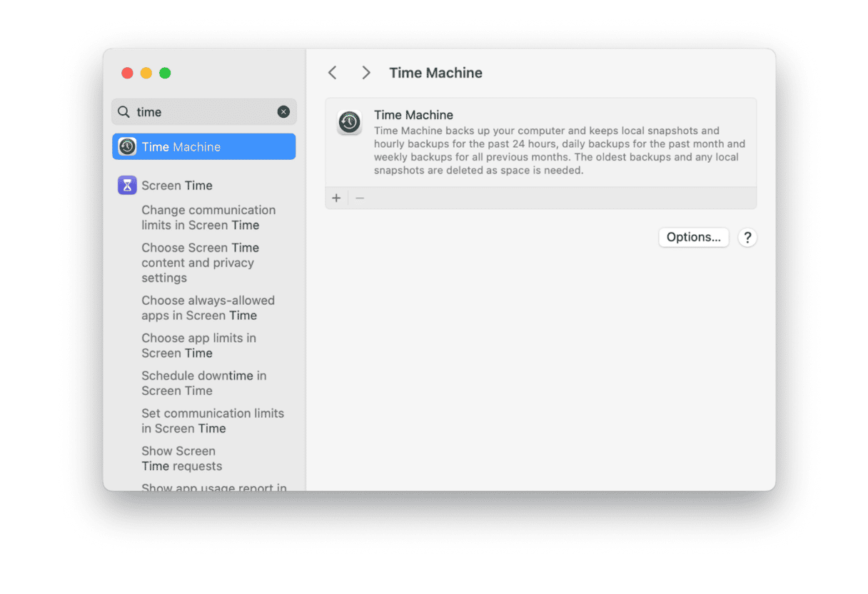Click the Screen Time hourglass icon
Image resolution: width=868 pixels, height=594 pixels.
tap(127, 186)
